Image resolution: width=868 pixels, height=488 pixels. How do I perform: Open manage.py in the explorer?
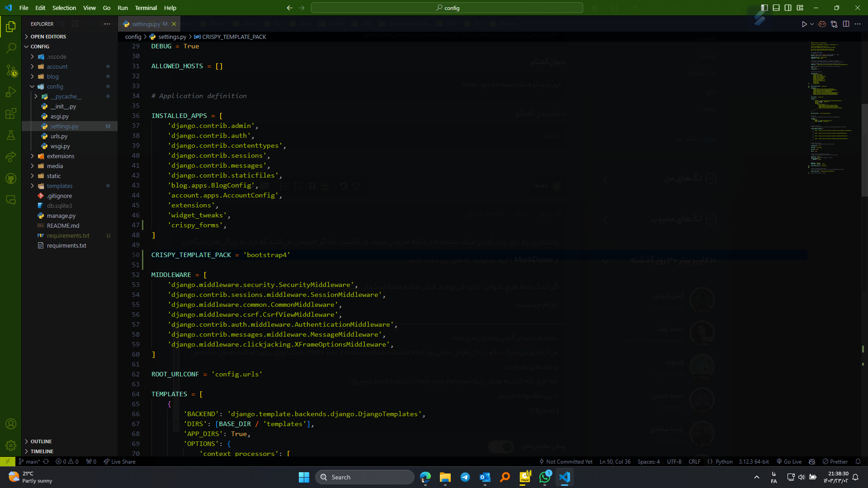tap(70, 216)
